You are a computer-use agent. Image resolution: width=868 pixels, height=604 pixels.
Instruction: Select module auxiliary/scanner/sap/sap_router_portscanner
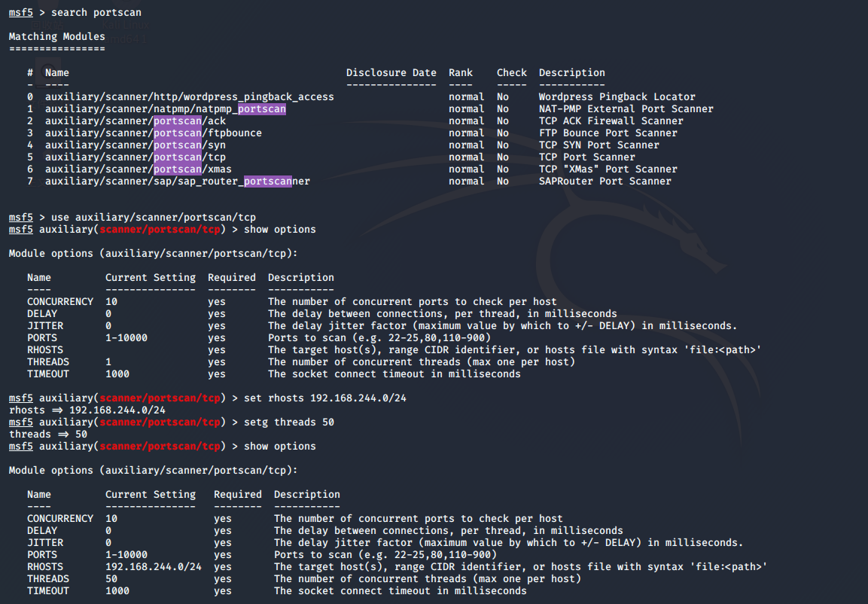pos(178,182)
